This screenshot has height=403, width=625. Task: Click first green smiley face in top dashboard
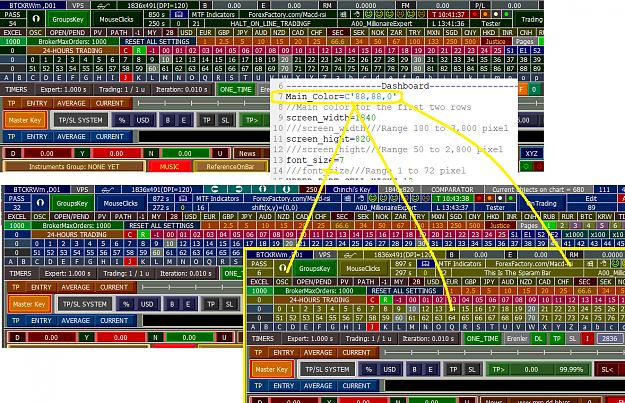click(x=369, y=14)
